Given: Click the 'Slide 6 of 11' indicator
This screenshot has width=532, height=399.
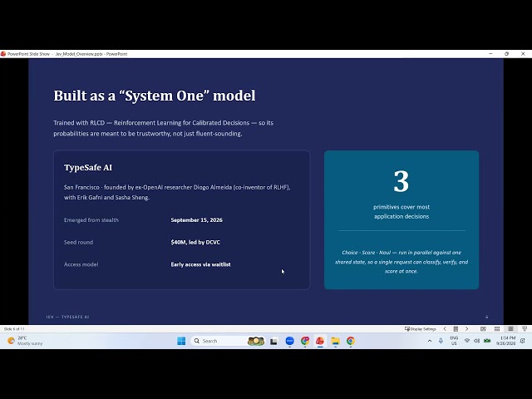Looking at the screenshot, I should tap(14, 329).
